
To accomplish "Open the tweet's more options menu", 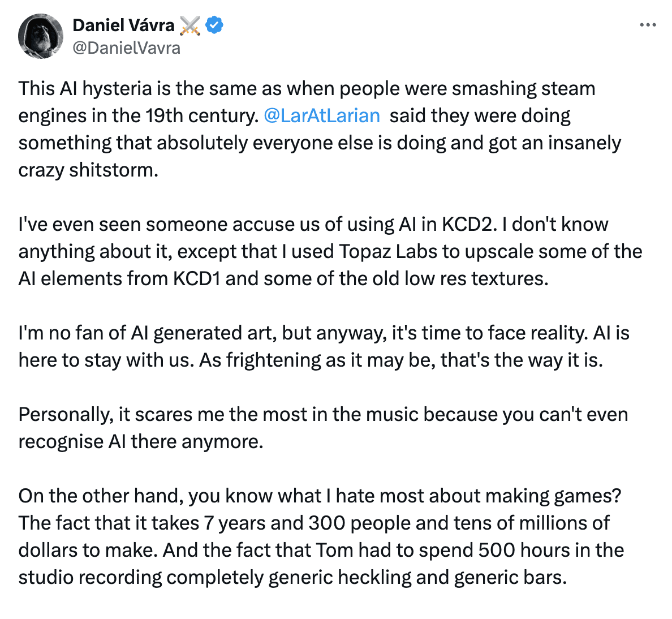I will click(x=648, y=25).
